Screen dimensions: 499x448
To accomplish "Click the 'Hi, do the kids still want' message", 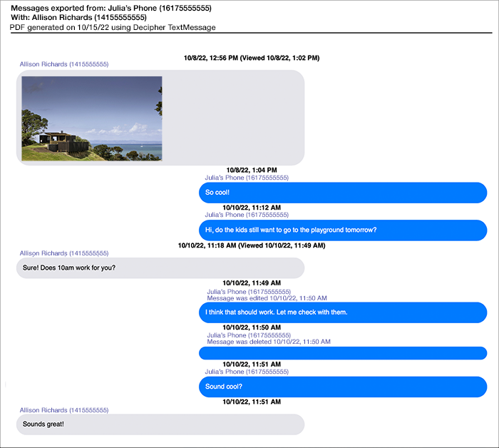I will [343, 230].
